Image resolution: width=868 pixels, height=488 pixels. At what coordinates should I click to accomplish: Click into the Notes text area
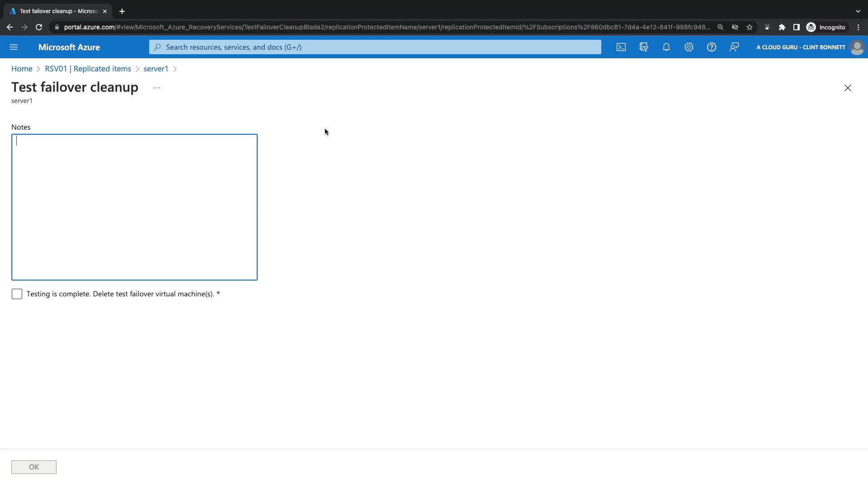[134, 207]
